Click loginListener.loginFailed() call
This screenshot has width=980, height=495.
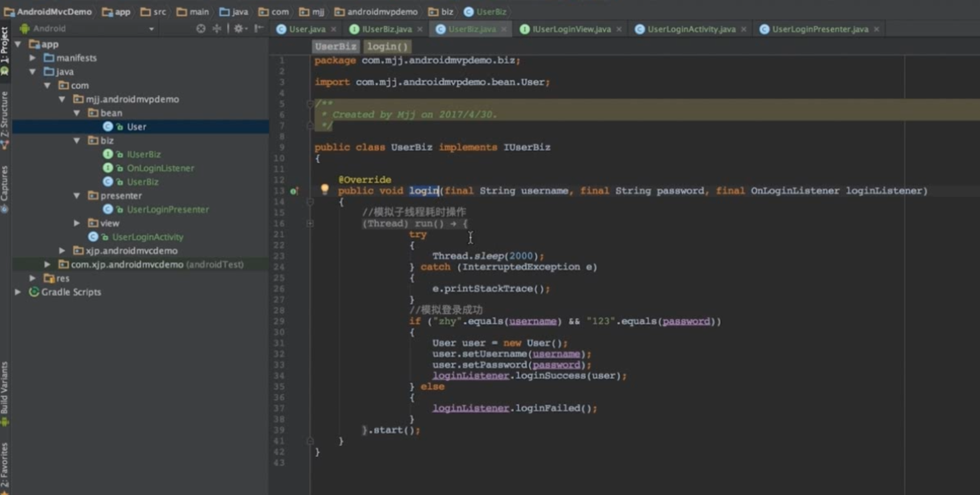(514, 408)
